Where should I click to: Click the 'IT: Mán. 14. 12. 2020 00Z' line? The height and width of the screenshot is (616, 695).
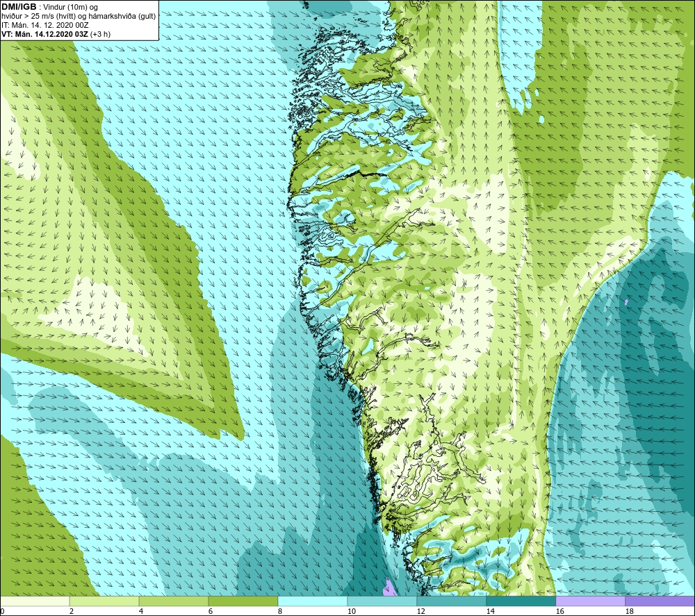44,25
